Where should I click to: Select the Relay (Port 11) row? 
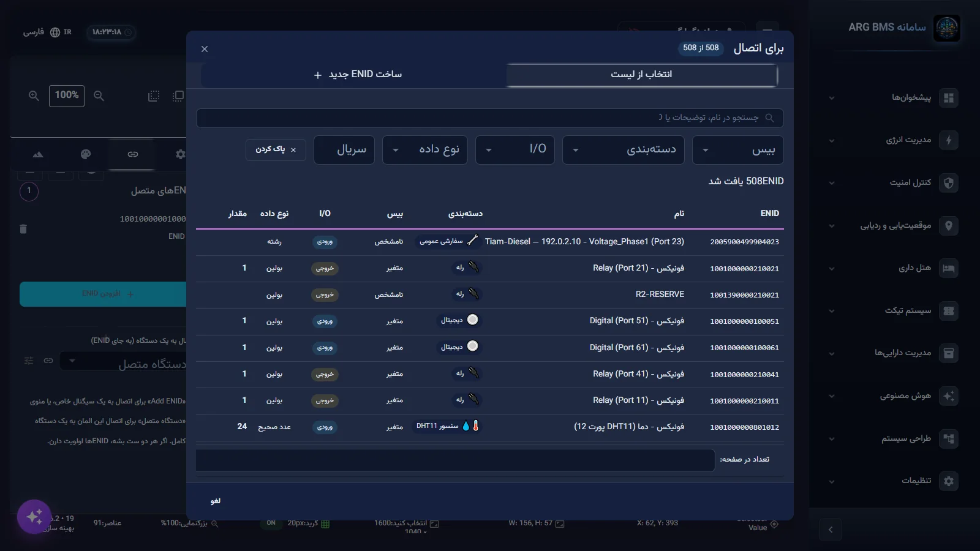(489, 400)
